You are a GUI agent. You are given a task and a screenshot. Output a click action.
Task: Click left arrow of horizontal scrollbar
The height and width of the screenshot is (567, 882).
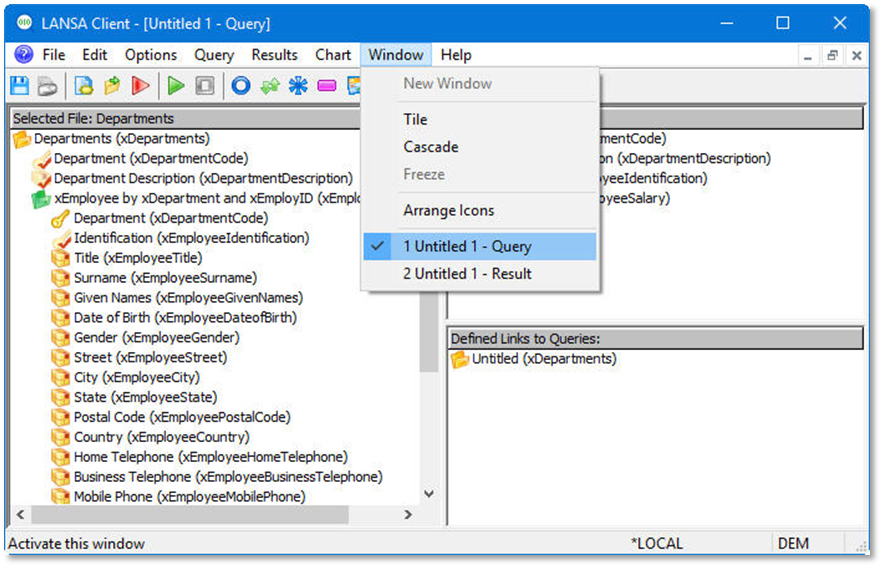(20, 514)
